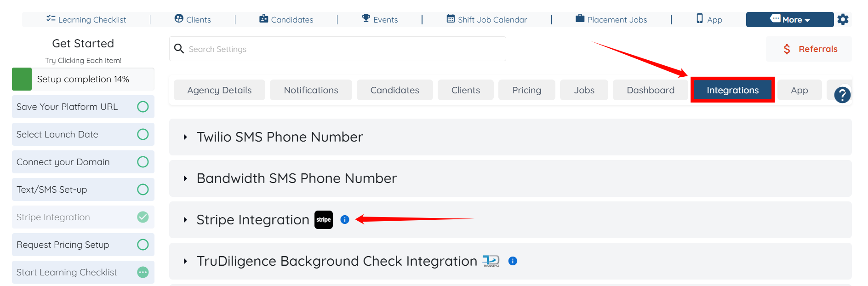The image size is (868, 286).
Task: Switch to the Pricing tab
Action: point(526,90)
